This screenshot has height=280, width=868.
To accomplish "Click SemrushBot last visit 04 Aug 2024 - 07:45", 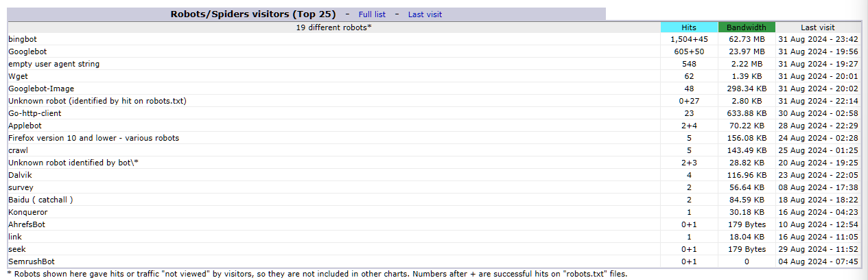I will click(818, 261).
